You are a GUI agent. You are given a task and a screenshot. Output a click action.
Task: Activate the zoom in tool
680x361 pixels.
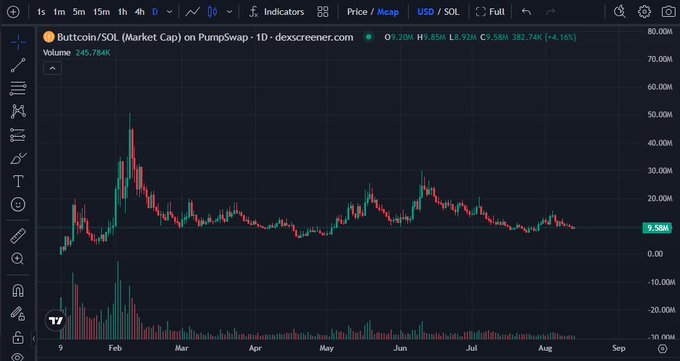click(x=18, y=259)
